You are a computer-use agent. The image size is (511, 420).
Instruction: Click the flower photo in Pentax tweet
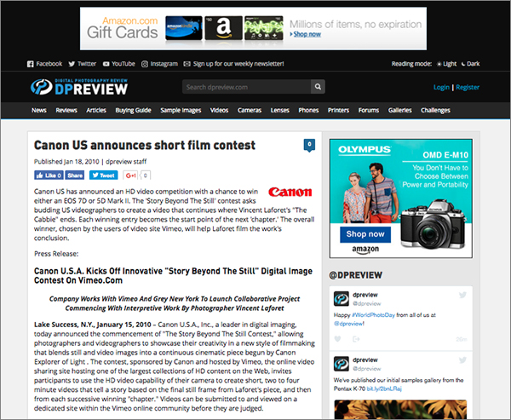coord(400,410)
